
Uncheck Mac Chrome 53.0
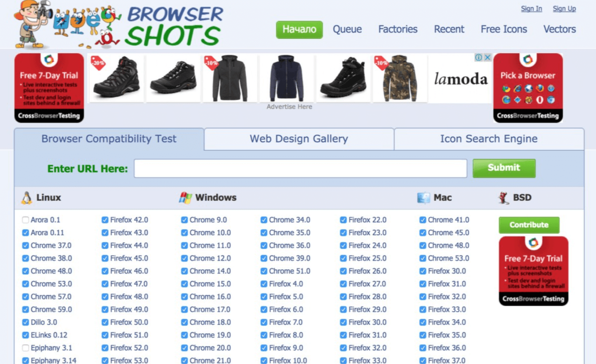(x=423, y=258)
